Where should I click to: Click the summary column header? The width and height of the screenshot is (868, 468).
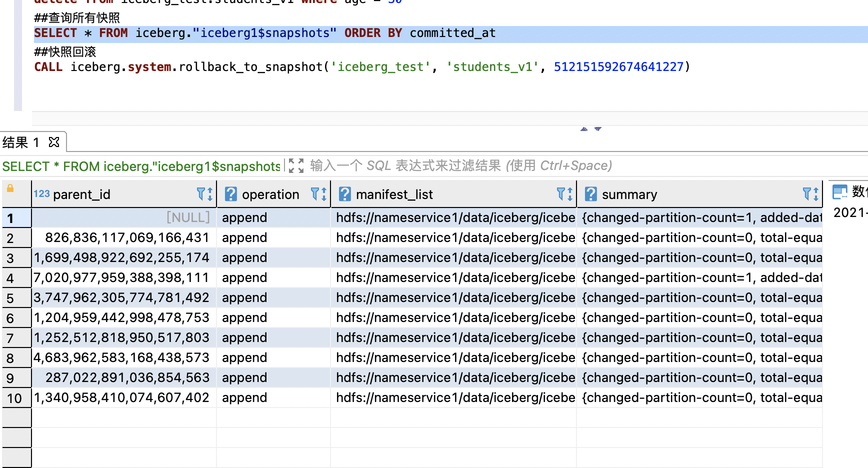click(699, 194)
